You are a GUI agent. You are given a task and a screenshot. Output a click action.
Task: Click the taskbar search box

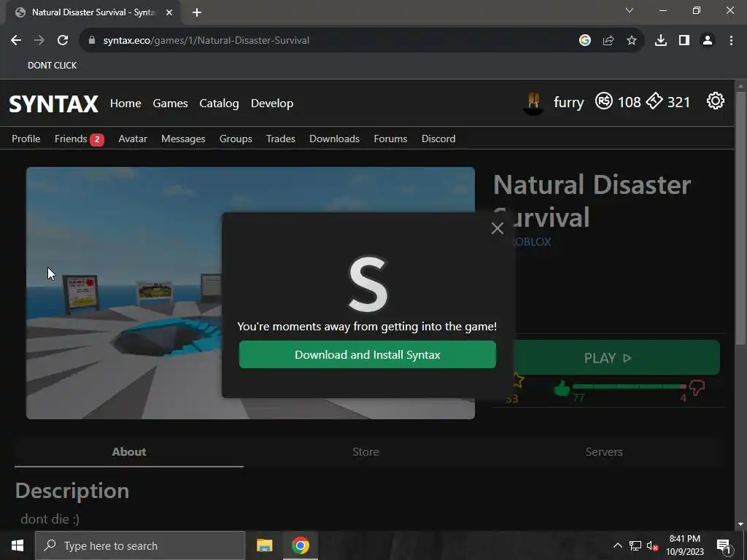pyautogui.click(x=140, y=545)
